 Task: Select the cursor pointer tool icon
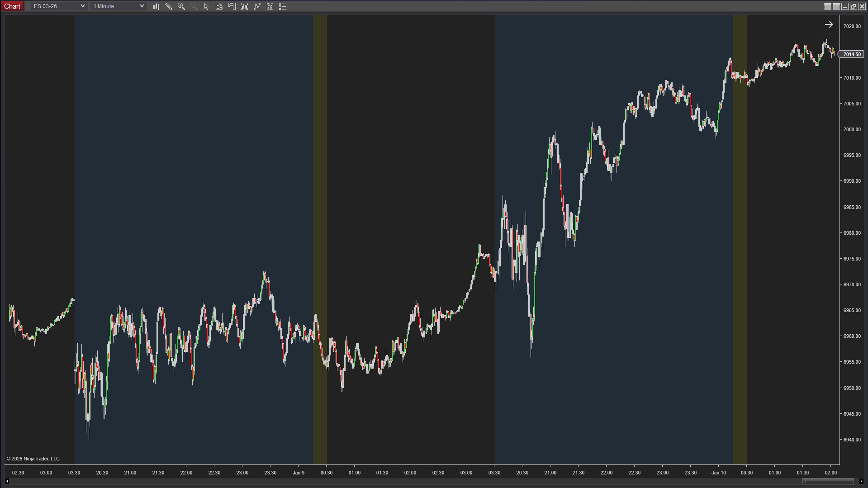pos(206,6)
